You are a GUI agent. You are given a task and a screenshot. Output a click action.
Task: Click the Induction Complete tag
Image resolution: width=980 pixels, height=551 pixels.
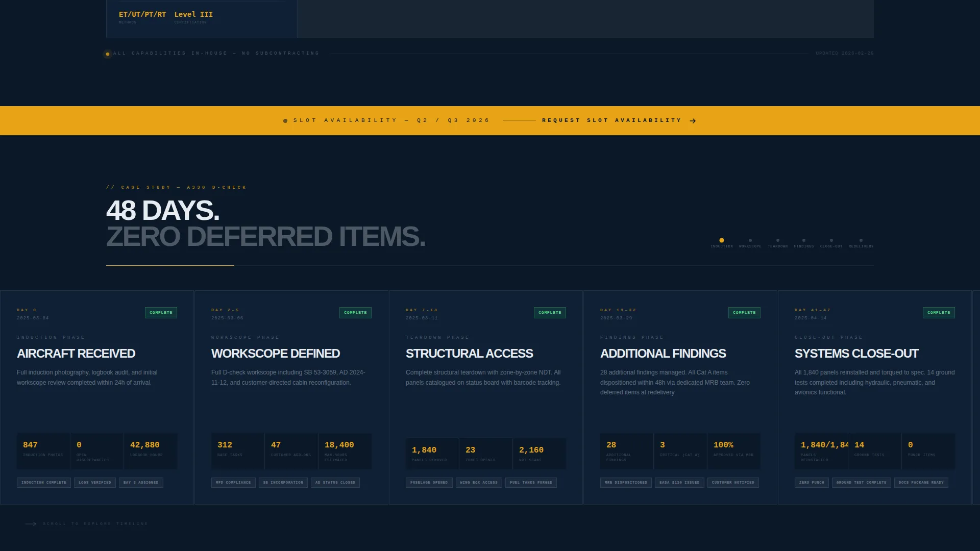[x=44, y=483]
